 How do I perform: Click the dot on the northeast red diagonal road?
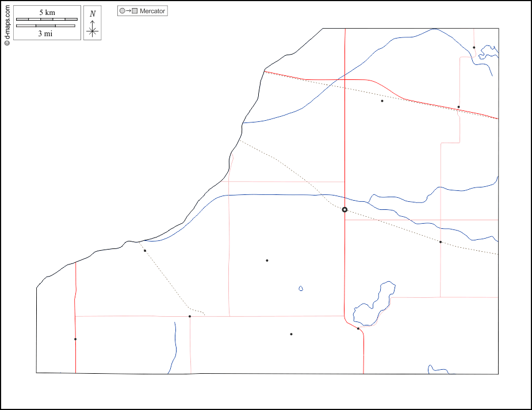point(458,107)
